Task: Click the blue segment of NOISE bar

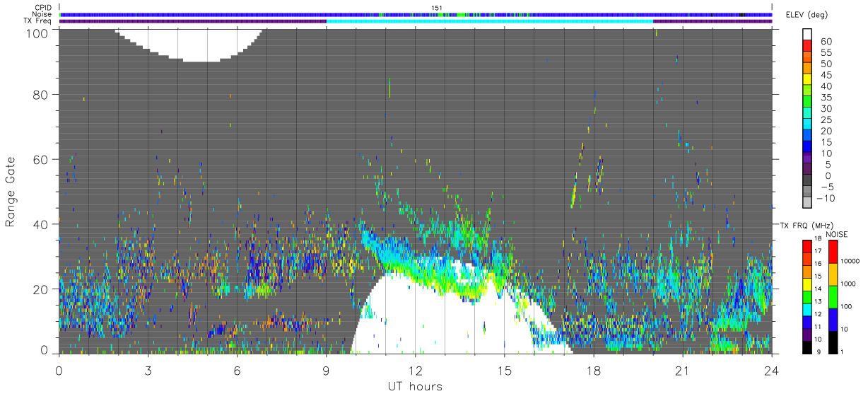Action: tap(834, 319)
